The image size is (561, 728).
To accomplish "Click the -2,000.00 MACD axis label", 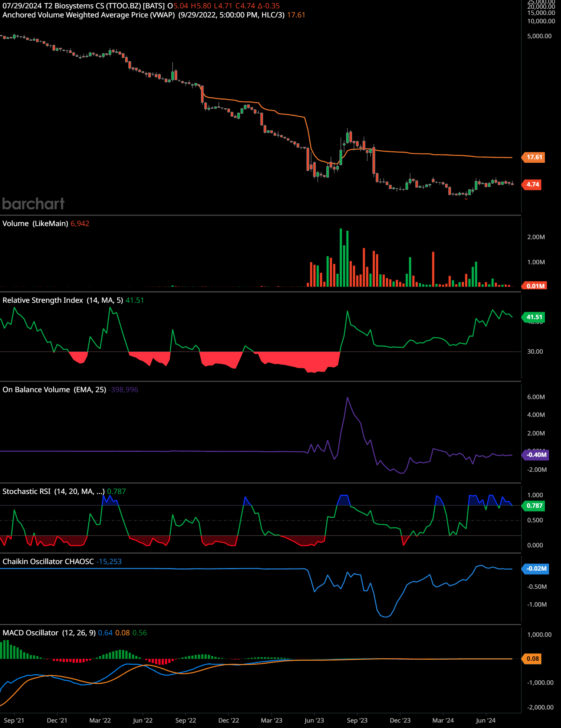I will 540,707.
